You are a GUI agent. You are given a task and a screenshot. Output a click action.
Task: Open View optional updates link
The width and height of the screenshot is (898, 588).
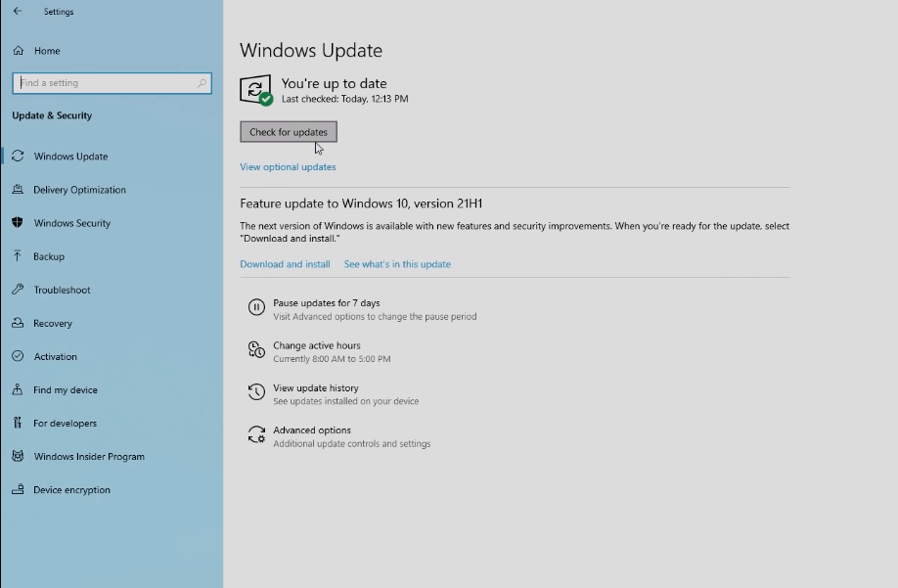pos(288,166)
